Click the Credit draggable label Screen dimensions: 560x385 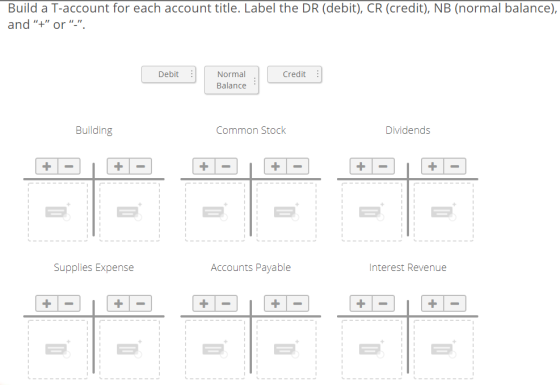point(295,74)
